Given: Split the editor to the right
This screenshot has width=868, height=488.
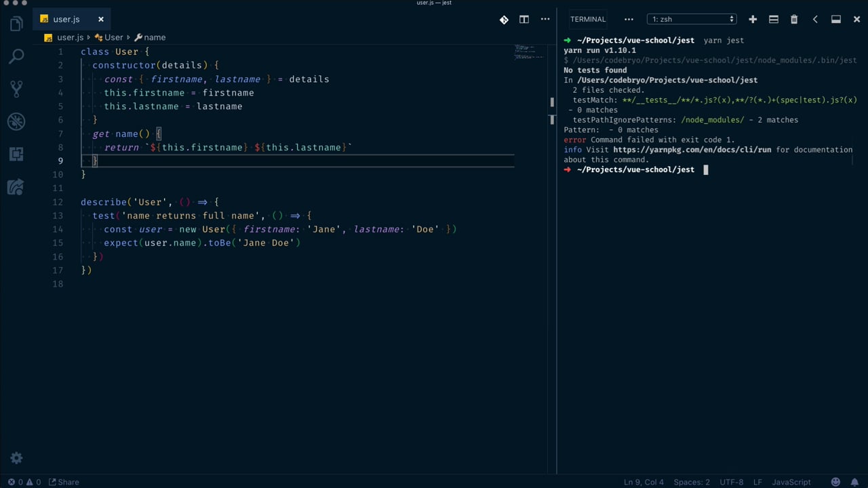Looking at the screenshot, I should click(524, 20).
